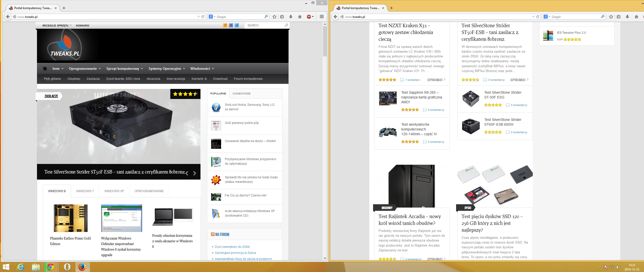This screenshot has width=644, height=272.
Task: Open Phanteks Enthoo Primo Gold Edition thumbnail
Action: tap(71, 218)
